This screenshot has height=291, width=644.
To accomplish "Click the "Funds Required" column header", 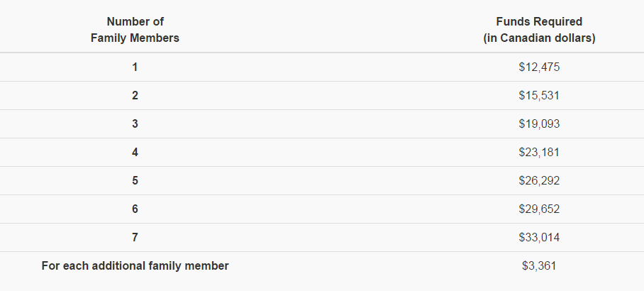I will click(539, 22).
